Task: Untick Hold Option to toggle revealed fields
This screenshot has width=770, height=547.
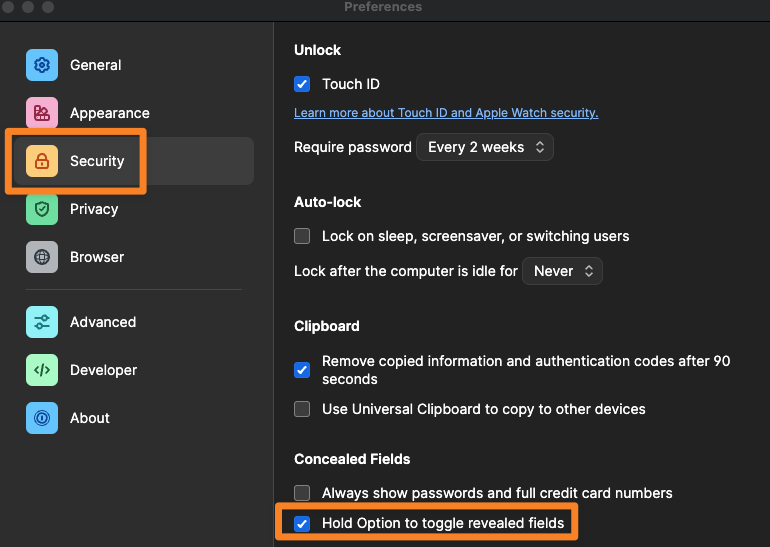Action: click(302, 523)
